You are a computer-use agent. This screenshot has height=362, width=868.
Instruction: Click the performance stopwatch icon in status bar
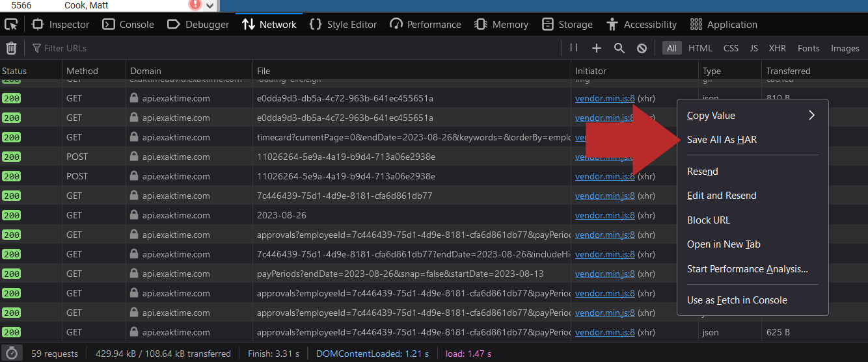pos(11,354)
